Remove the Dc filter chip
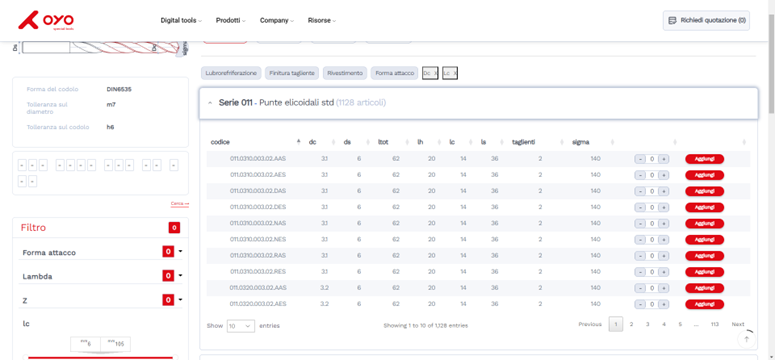The width and height of the screenshot is (775, 360). tap(435, 73)
